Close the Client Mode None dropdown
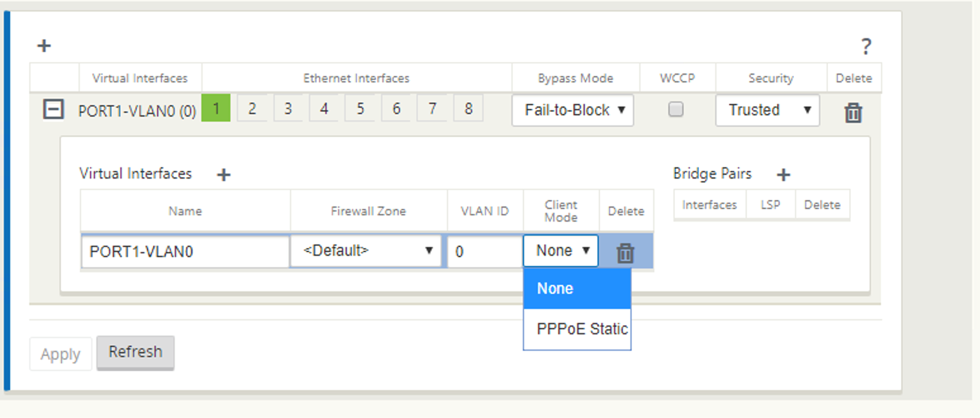980x418 pixels. pyautogui.click(x=561, y=251)
